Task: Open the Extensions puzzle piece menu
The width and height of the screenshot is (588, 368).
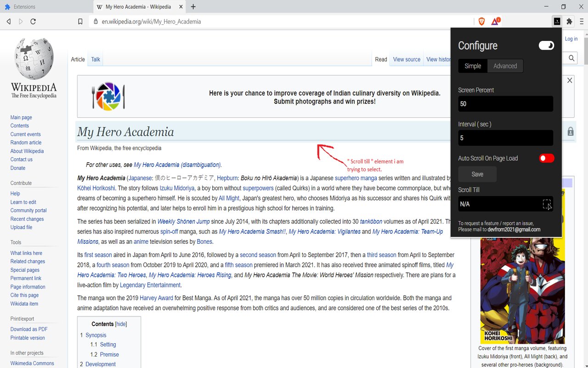Action: point(570,22)
